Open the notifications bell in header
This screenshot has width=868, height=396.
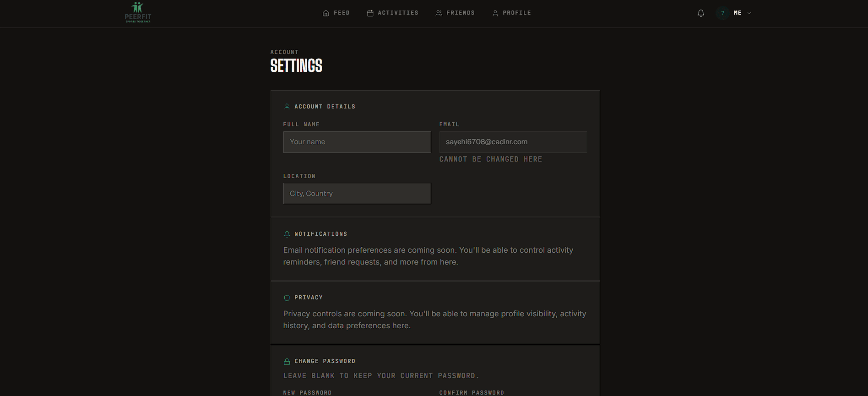[x=700, y=13]
